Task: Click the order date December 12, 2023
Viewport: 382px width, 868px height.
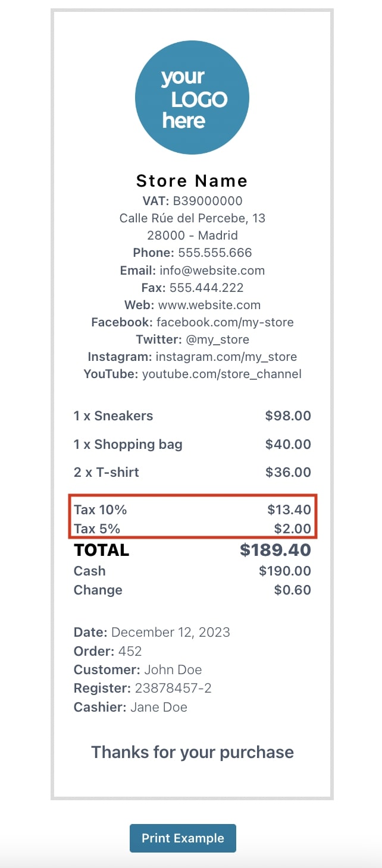Action: click(171, 632)
